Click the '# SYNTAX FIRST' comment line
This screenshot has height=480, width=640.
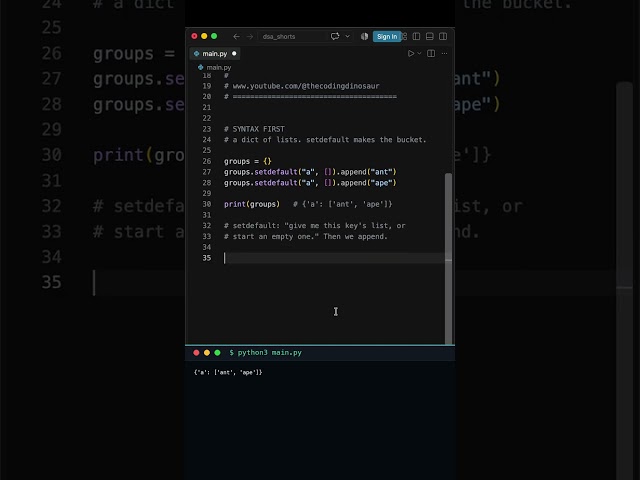pos(254,129)
